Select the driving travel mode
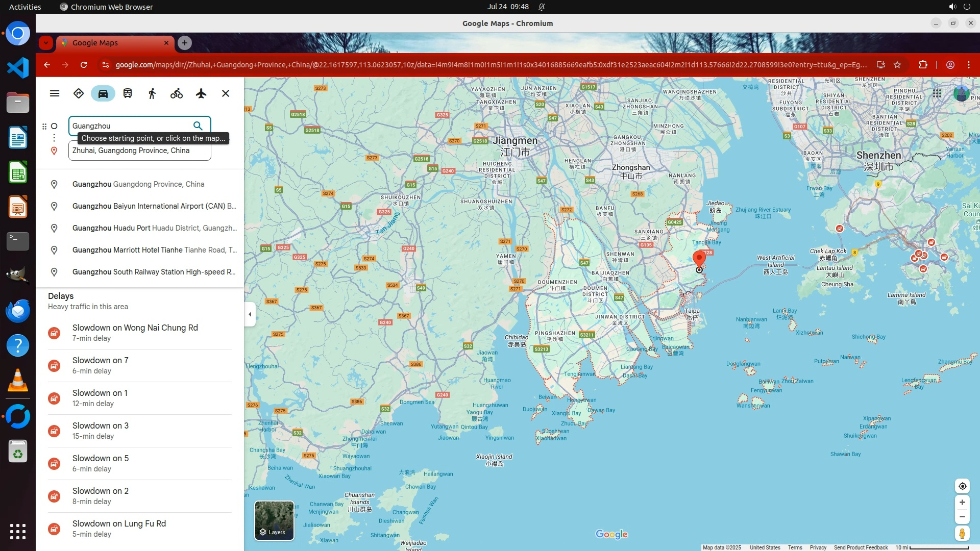The image size is (980, 551). (103, 93)
